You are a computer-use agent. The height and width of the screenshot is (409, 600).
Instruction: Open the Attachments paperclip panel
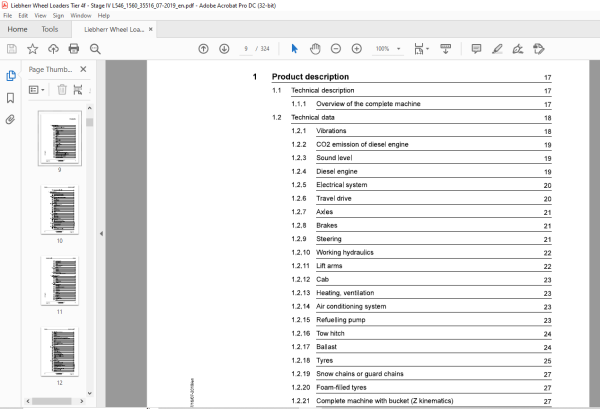(10, 120)
